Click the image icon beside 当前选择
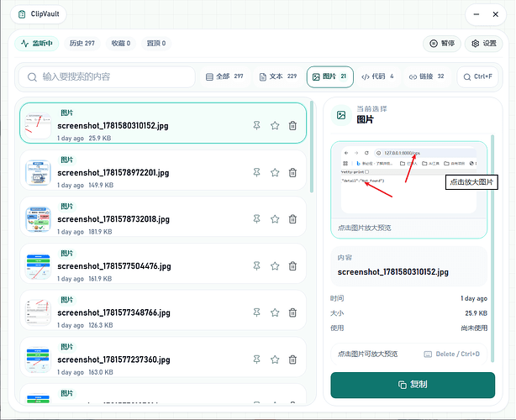 (341, 115)
